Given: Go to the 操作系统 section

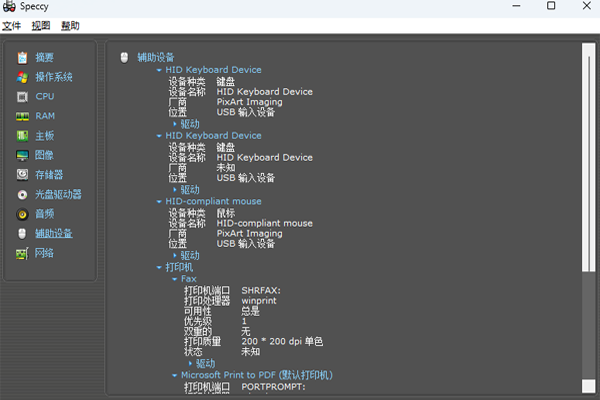Looking at the screenshot, I should click(x=54, y=77).
